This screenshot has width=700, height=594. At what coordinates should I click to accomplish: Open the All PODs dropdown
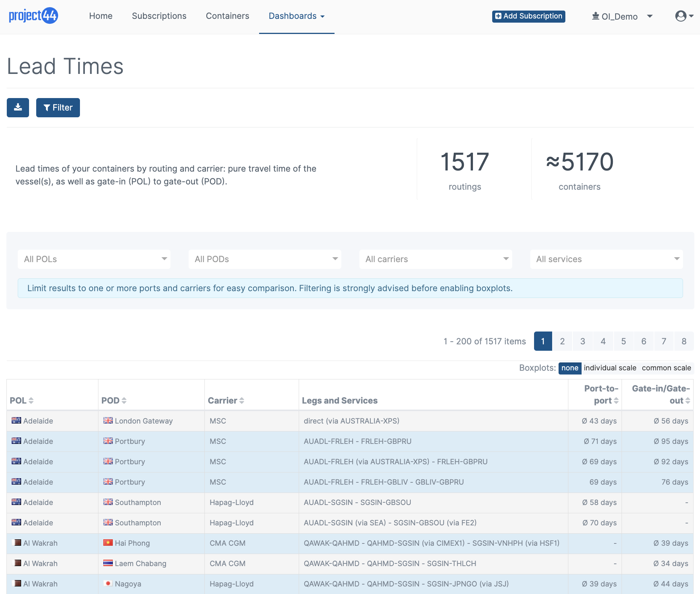pyautogui.click(x=265, y=259)
